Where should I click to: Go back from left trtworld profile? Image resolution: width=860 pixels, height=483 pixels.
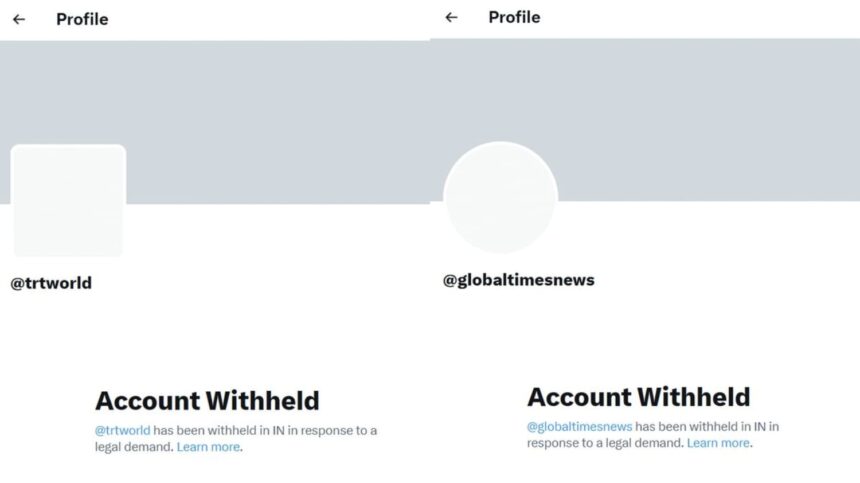coord(19,19)
